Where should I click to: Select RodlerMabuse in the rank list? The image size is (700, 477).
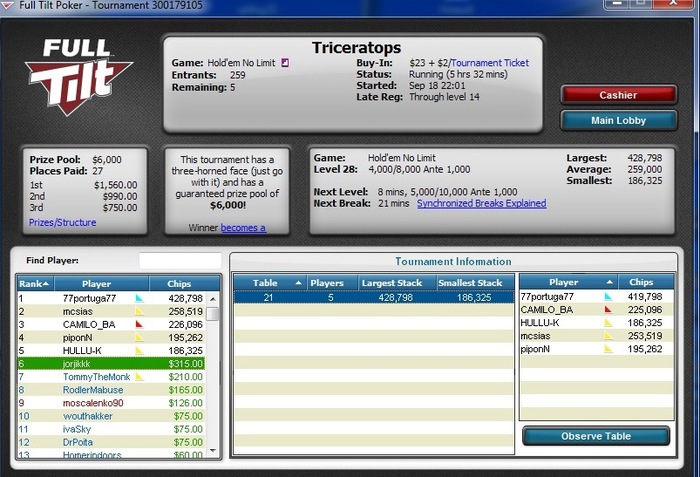click(x=112, y=389)
